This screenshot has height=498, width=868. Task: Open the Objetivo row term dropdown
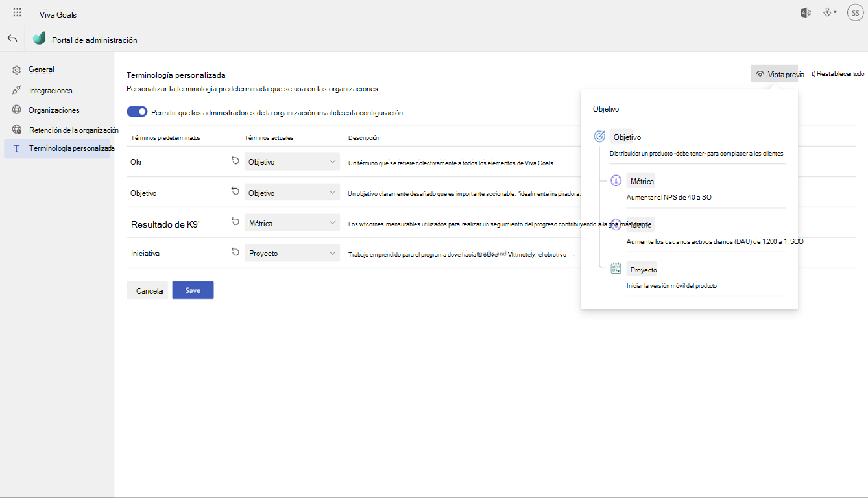tap(293, 193)
